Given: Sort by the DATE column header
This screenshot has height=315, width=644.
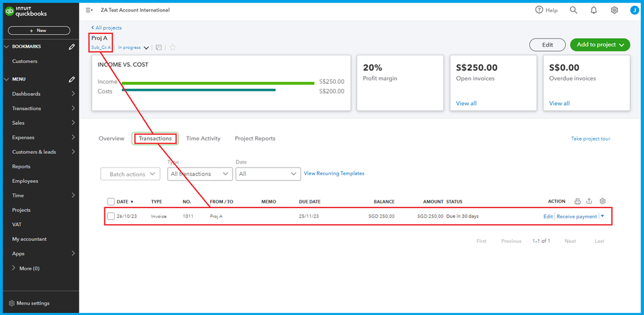Looking at the screenshot, I should click(x=125, y=202).
